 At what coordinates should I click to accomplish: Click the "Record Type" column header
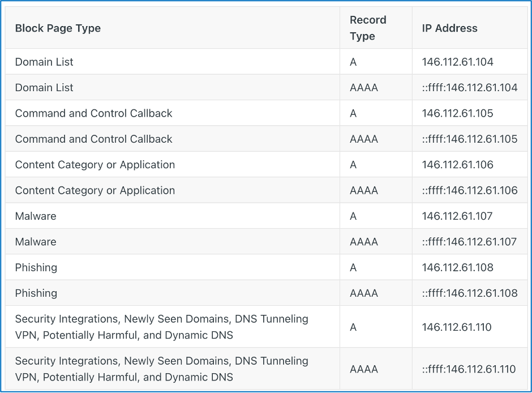368,28
